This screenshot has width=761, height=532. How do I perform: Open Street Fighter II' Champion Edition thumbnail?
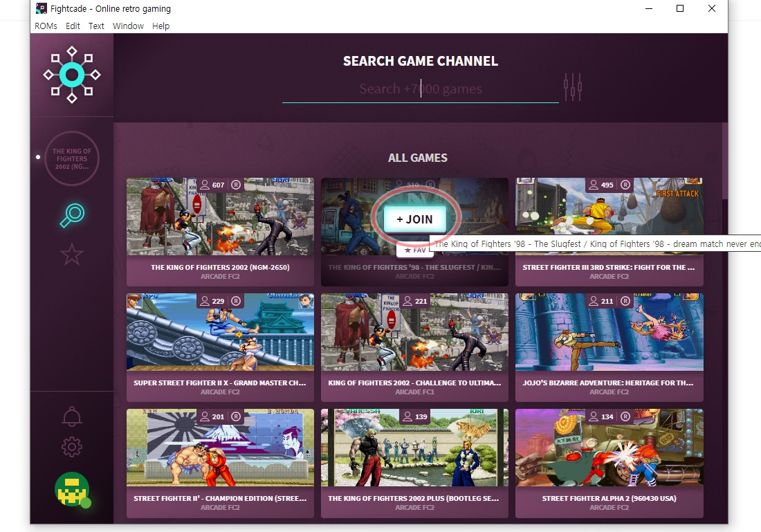tap(220, 448)
